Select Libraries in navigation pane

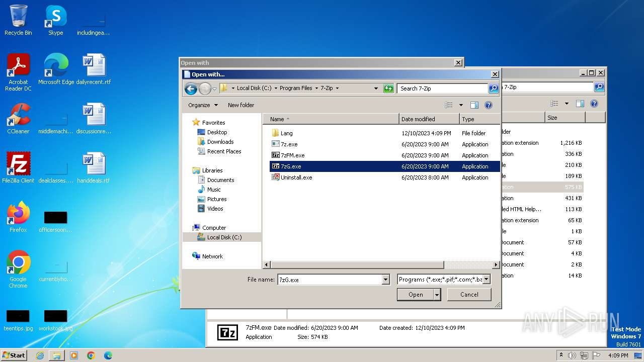coord(212,170)
